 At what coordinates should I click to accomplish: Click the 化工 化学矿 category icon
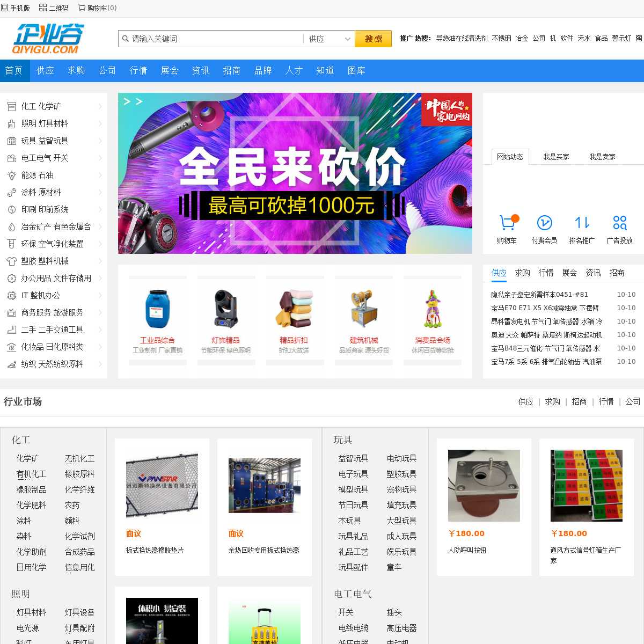point(12,106)
